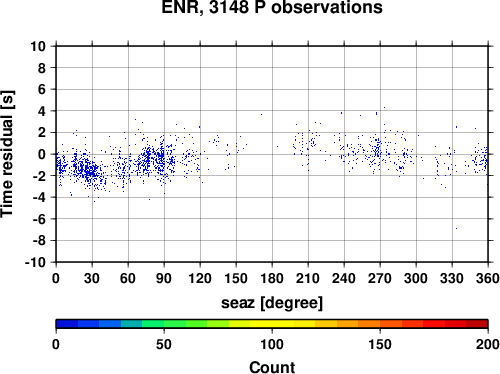Screen dimensions: 500x374
Task: Click the x-axis tick label 360
Action: 488,278
